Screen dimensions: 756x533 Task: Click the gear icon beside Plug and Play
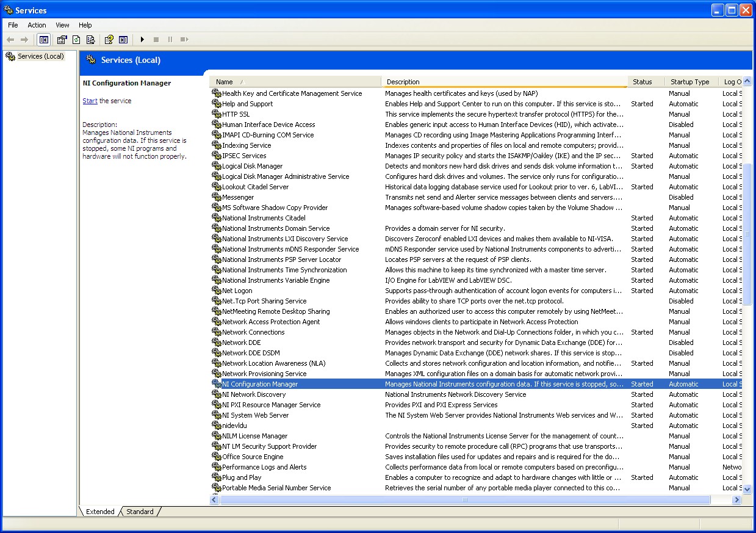click(x=216, y=477)
